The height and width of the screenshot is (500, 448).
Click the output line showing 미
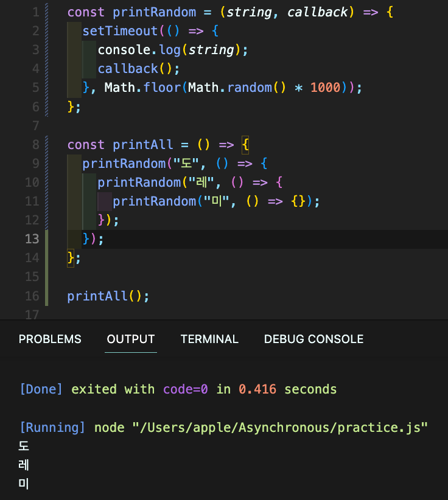click(x=24, y=484)
